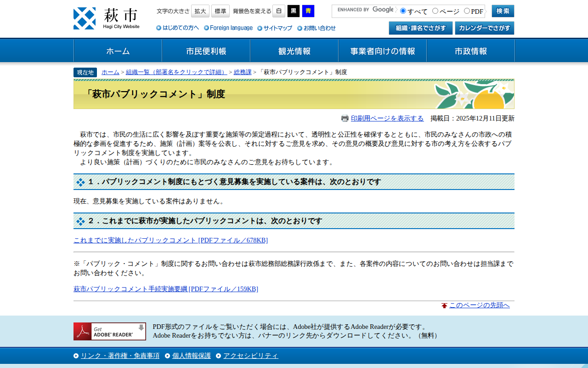The height and width of the screenshot is (368, 588).
Task: Click the arrow icon before お問い合わせ
Action: pos(300,28)
